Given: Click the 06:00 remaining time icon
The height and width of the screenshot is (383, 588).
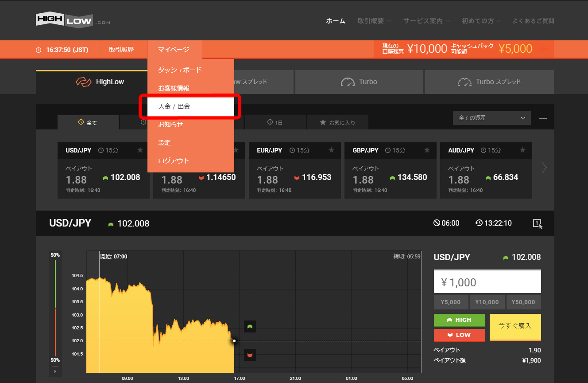Looking at the screenshot, I should (x=437, y=223).
